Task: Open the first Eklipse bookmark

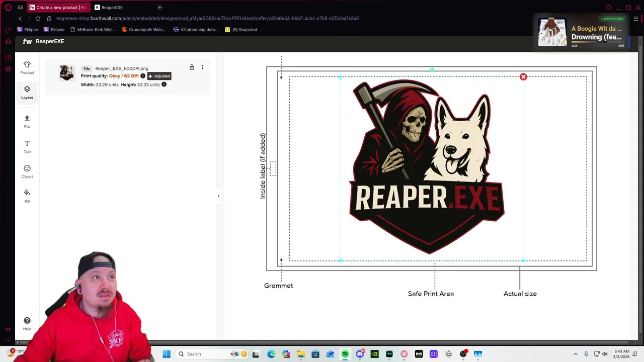Action: 28,30
